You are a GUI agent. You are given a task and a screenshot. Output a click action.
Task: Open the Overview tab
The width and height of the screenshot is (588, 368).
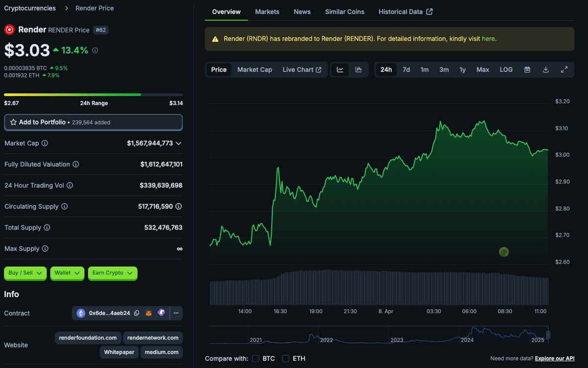pyautogui.click(x=226, y=12)
